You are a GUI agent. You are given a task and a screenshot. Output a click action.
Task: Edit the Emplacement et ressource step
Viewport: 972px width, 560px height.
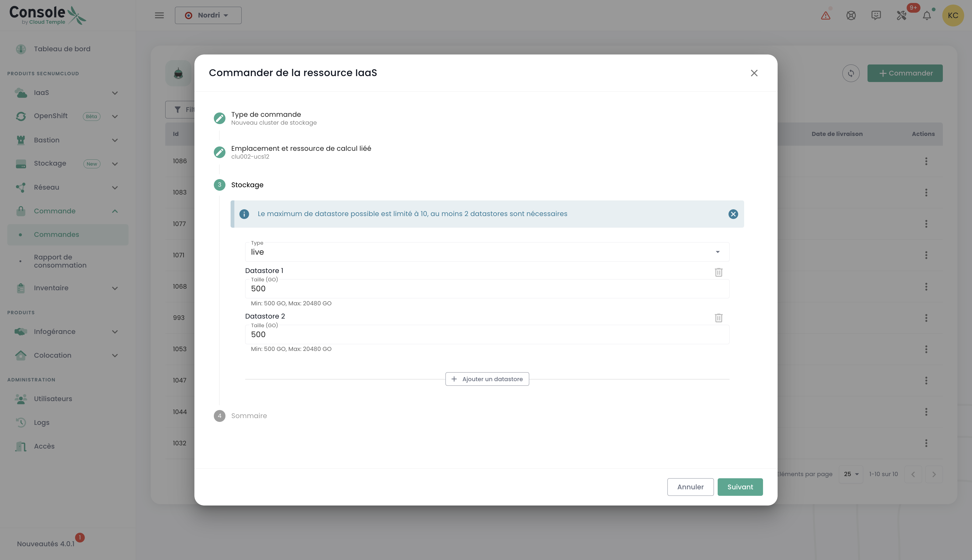pyautogui.click(x=220, y=152)
